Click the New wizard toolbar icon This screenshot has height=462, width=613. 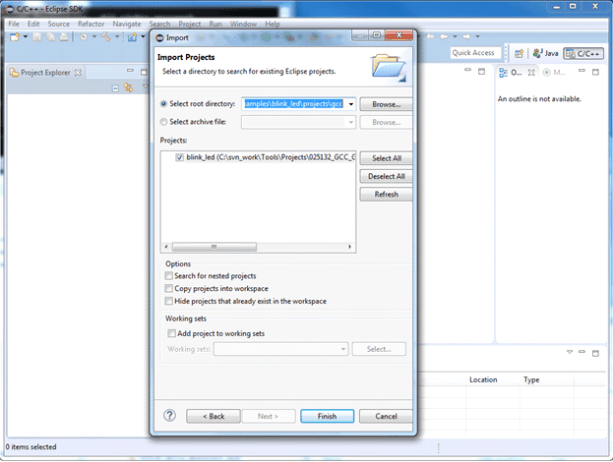[15, 37]
